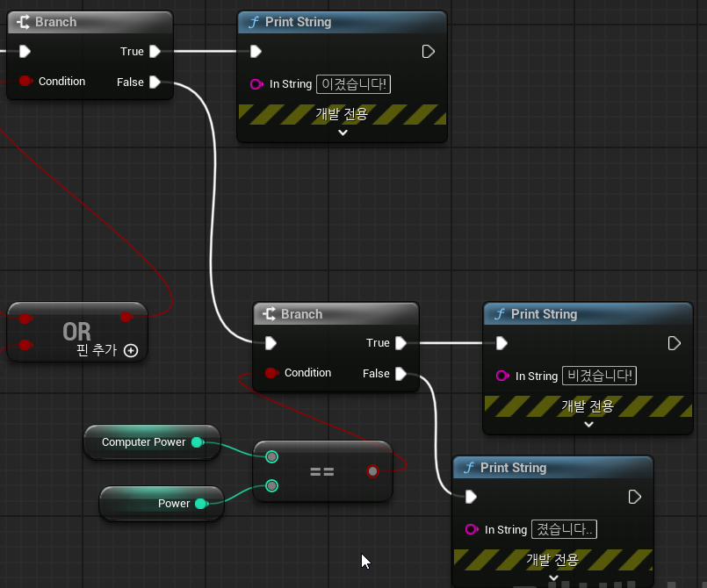Click the == node's bottom input pin
Screen dimensions: 707x588
271,485
